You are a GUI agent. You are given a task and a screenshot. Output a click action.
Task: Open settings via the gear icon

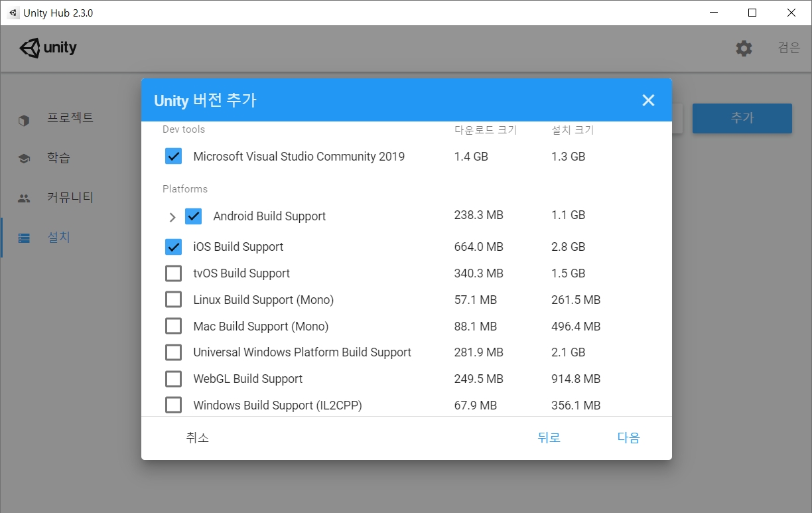[x=744, y=48]
